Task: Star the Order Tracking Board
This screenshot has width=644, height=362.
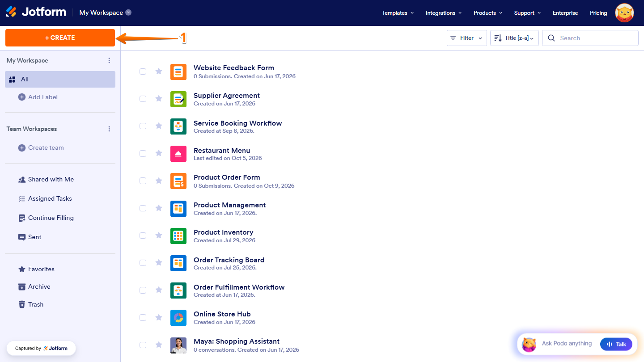Action: (x=159, y=263)
